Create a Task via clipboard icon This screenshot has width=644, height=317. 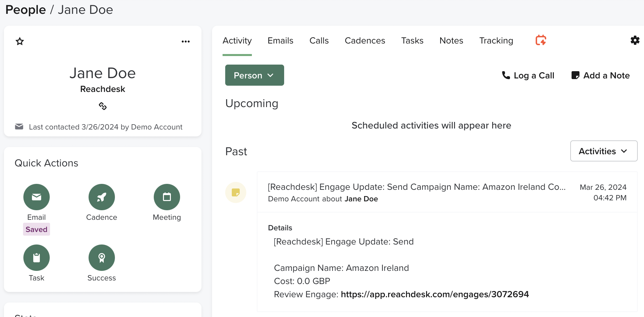click(x=37, y=258)
